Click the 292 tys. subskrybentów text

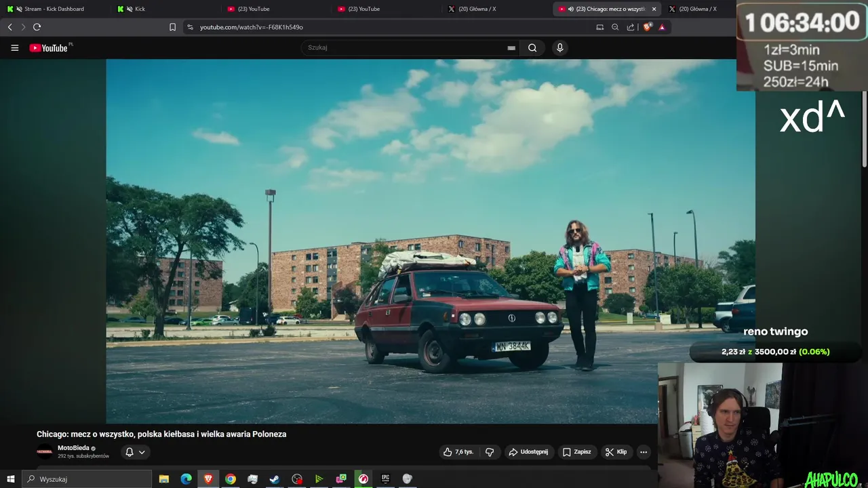83,456
